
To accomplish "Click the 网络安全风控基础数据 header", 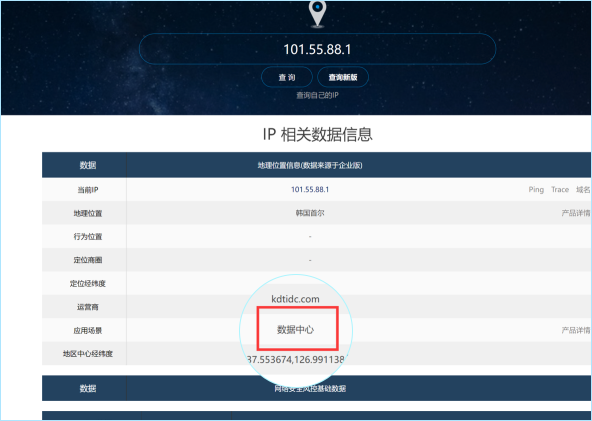I will point(310,389).
